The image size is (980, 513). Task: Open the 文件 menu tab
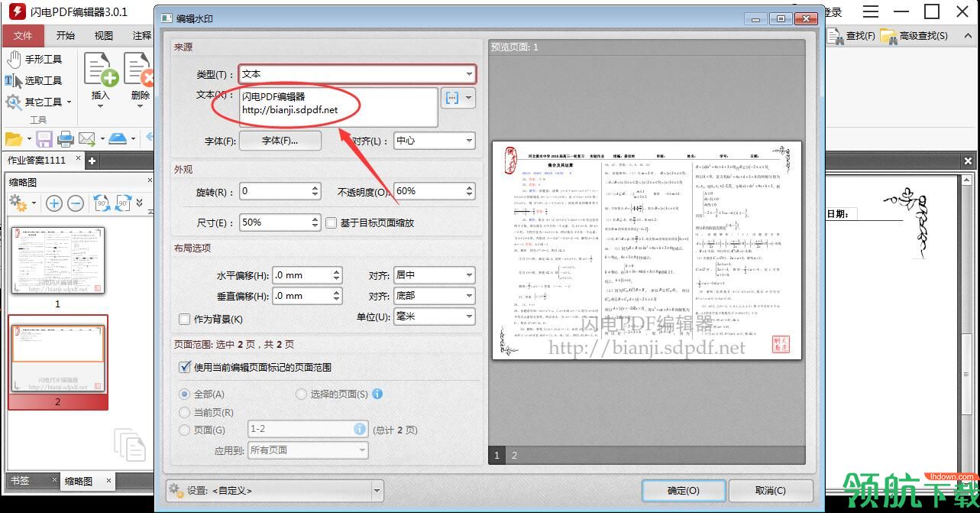tap(23, 35)
